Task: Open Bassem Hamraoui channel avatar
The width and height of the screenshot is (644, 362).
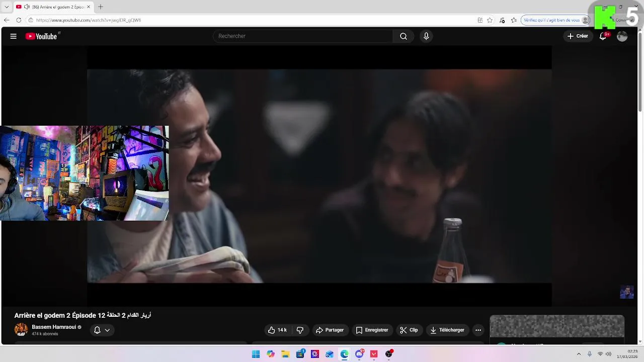Action: pos(21,330)
